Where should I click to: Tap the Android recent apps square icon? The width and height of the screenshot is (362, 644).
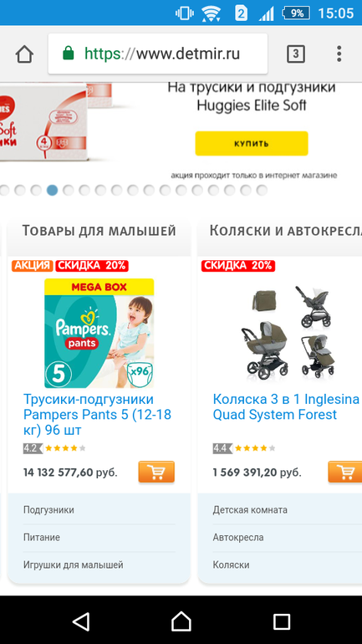pyautogui.click(x=282, y=621)
